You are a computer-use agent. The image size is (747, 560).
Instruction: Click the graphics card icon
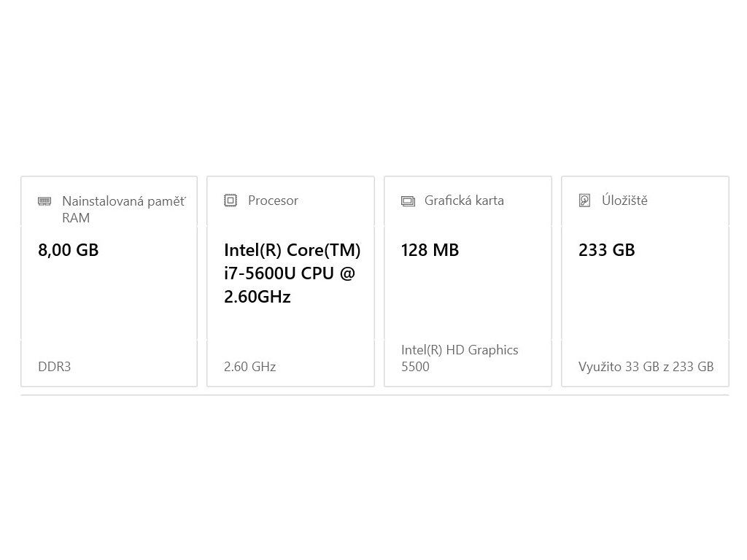point(408,201)
